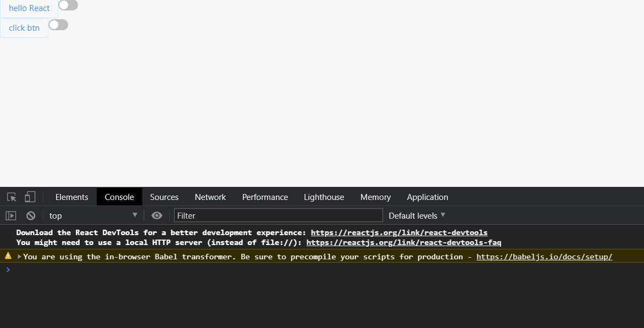This screenshot has width=644, height=328.
Task: Activate the inspect element picker icon
Action: click(x=12, y=197)
